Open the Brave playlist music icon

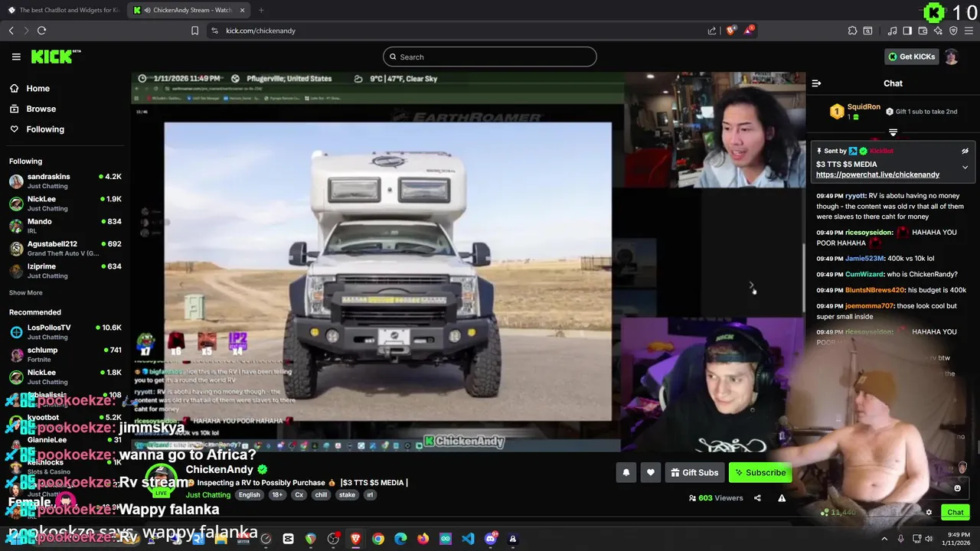(892, 31)
